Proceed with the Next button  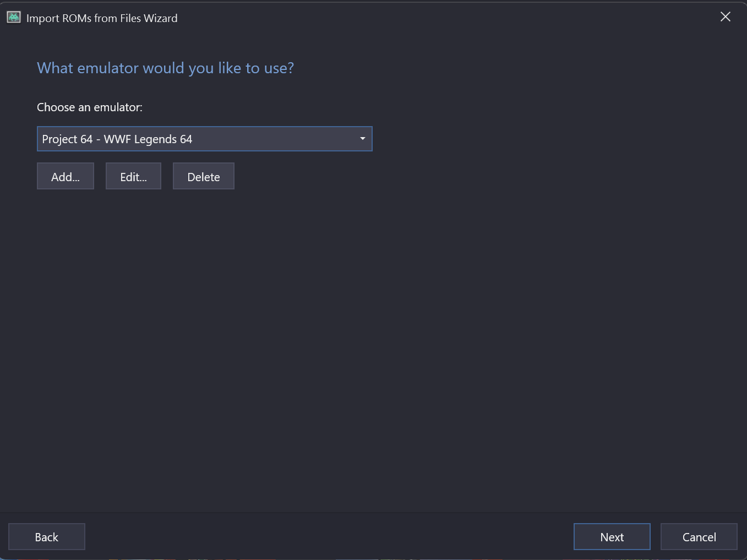tap(612, 537)
